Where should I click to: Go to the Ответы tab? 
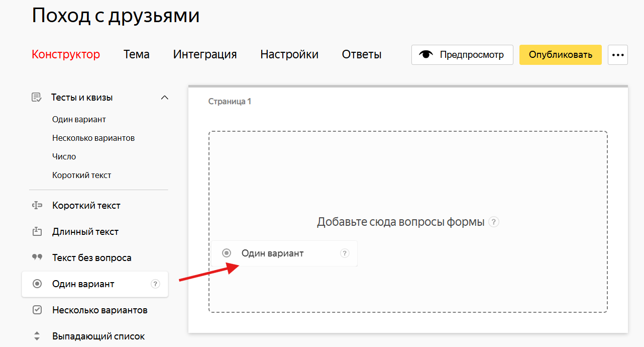pos(362,54)
